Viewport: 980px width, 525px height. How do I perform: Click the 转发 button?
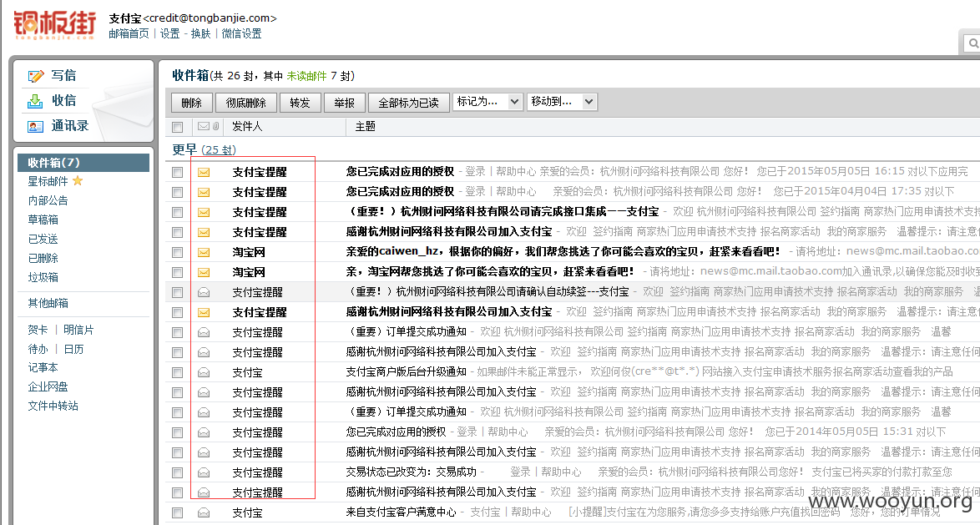coord(300,103)
